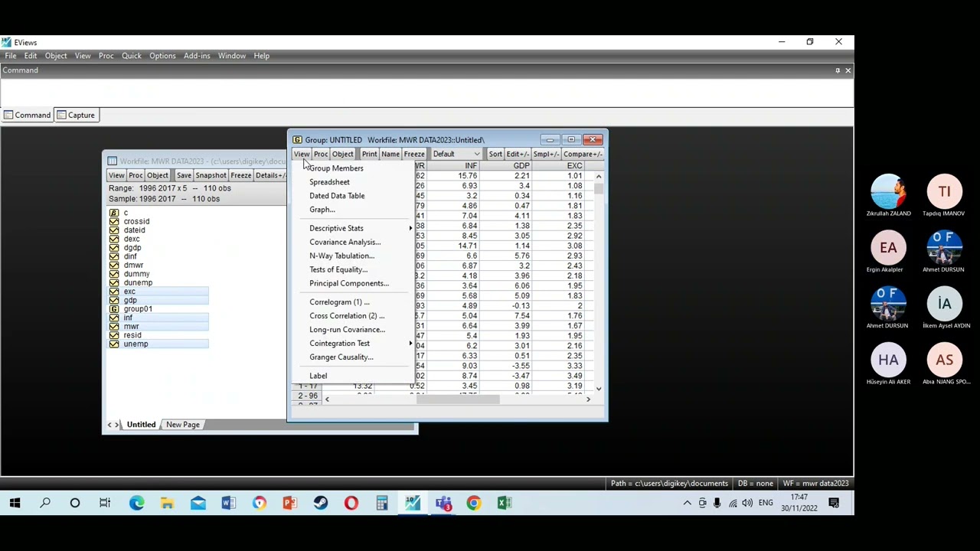This screenshot has width=980, height=551.
Task: Open the Workfile window View menu button
Action: 116,175
